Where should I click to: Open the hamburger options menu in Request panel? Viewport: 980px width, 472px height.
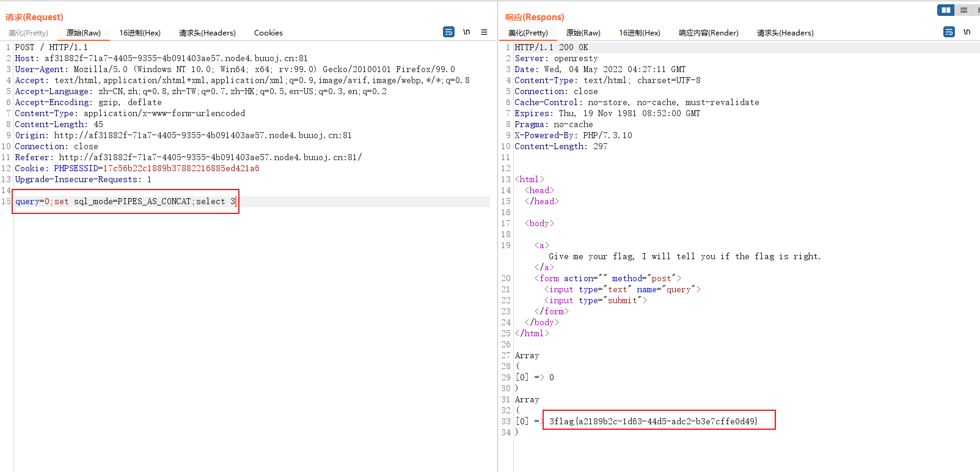[484, 32]
